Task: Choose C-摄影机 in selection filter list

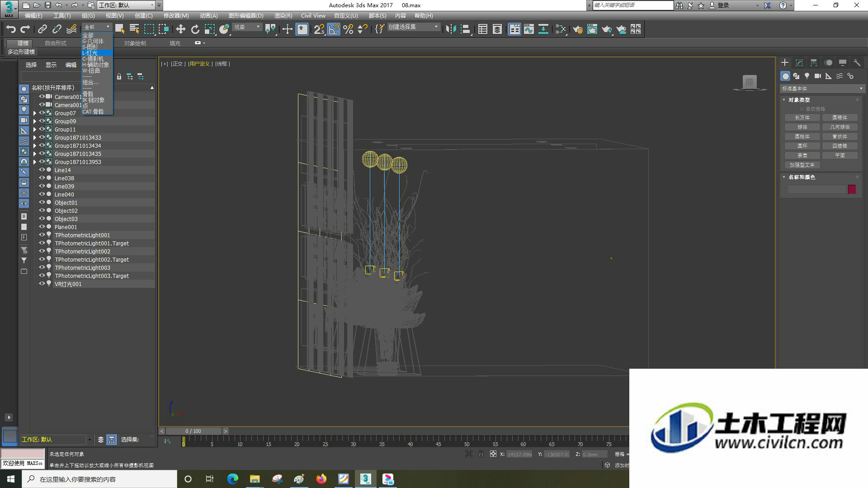Action: point(97,59)
